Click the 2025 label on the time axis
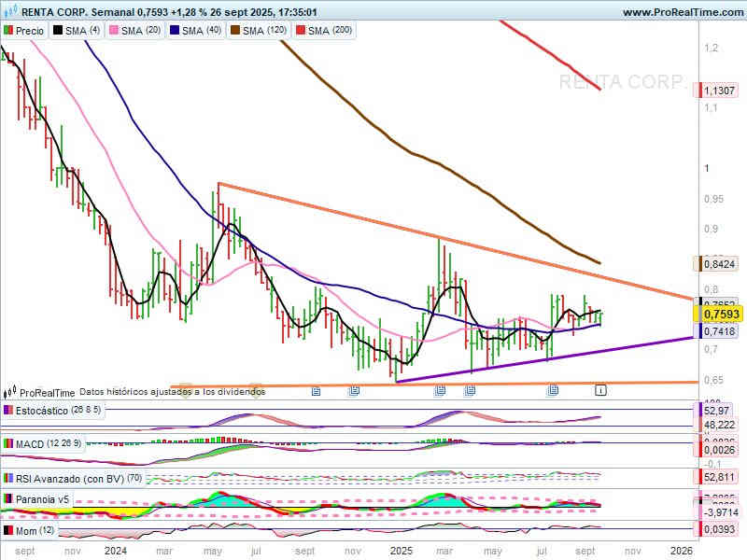Image resolution: width=747 pixels, height=560 pixels. click(x=402, y=551)
